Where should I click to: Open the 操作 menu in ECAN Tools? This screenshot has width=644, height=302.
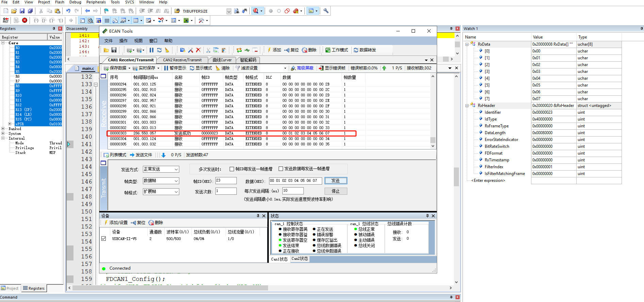pyautogui.click(x=123, y=41)
